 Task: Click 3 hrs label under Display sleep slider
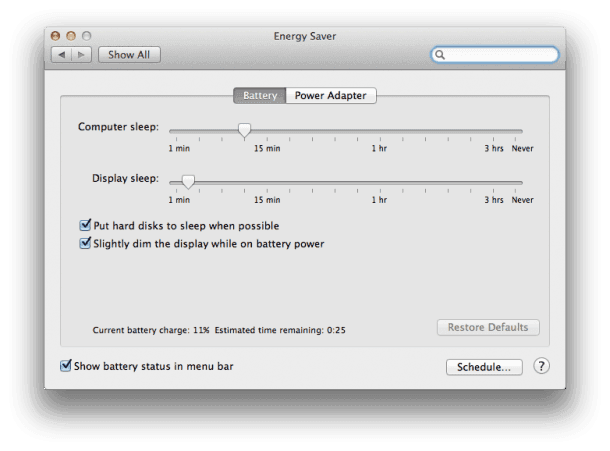[x=494, y=200]
